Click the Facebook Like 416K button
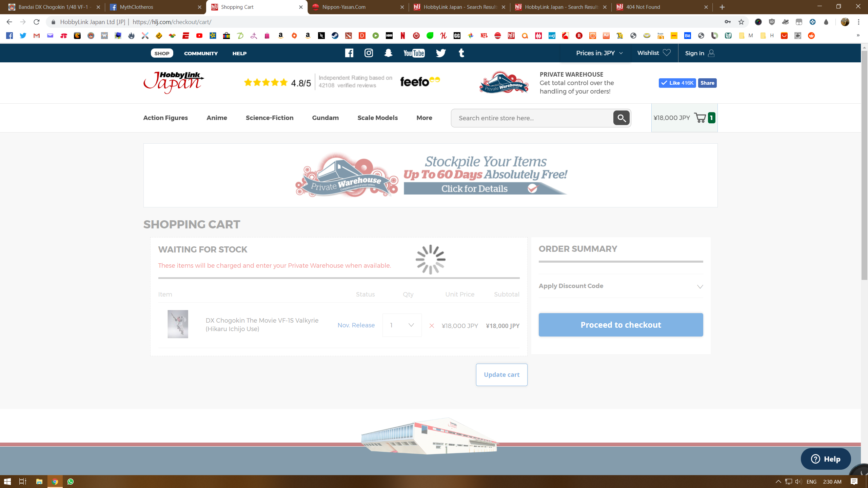 pyautogui.click(x=677, y=83)
